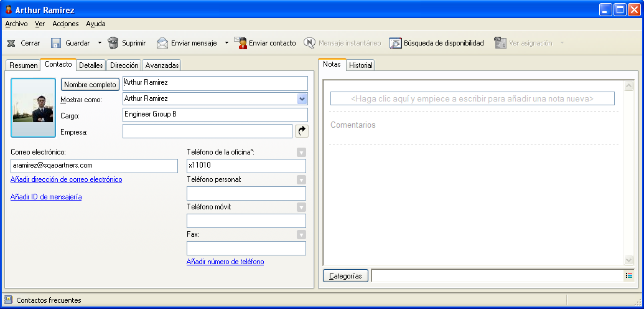The height and width of the screenshot is (309, 644).
Task: Expand the Guardar dropdown arrow
Action: click(x=100, y=43)
